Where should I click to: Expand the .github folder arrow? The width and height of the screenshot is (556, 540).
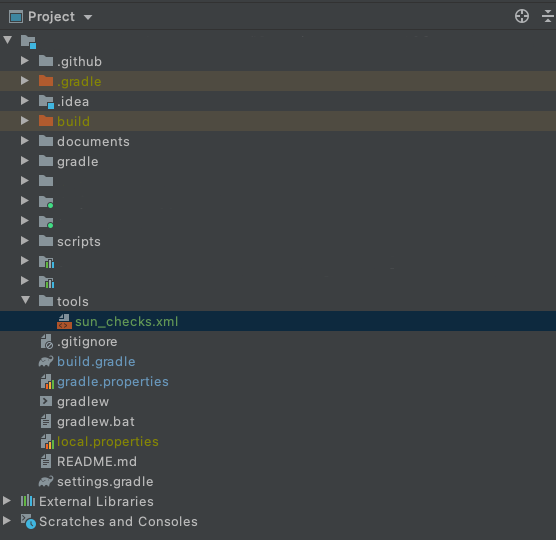(x=24, y=61)
